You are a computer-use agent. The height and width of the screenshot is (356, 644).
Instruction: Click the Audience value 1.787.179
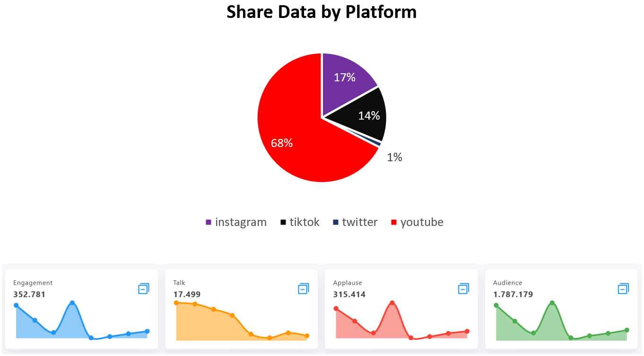pos(513,295)
